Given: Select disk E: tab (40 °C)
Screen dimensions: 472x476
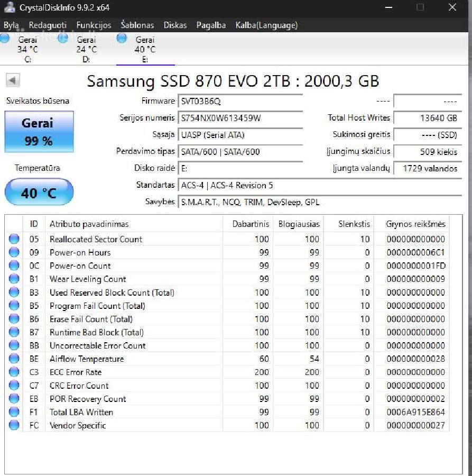Looking at the screenshot, I should tap(145, 49).
